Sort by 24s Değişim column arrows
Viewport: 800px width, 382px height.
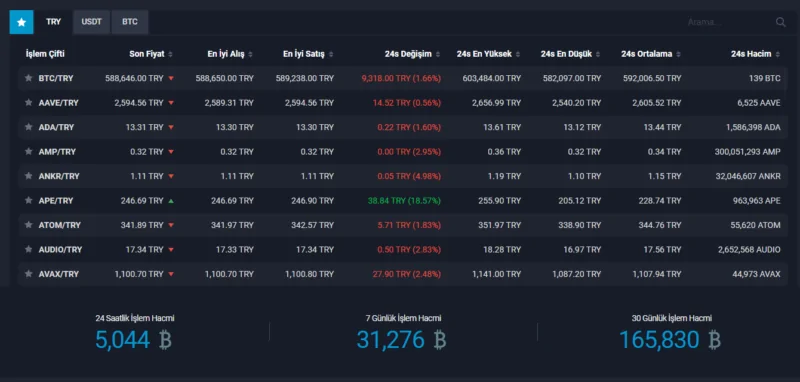[438, 55]
